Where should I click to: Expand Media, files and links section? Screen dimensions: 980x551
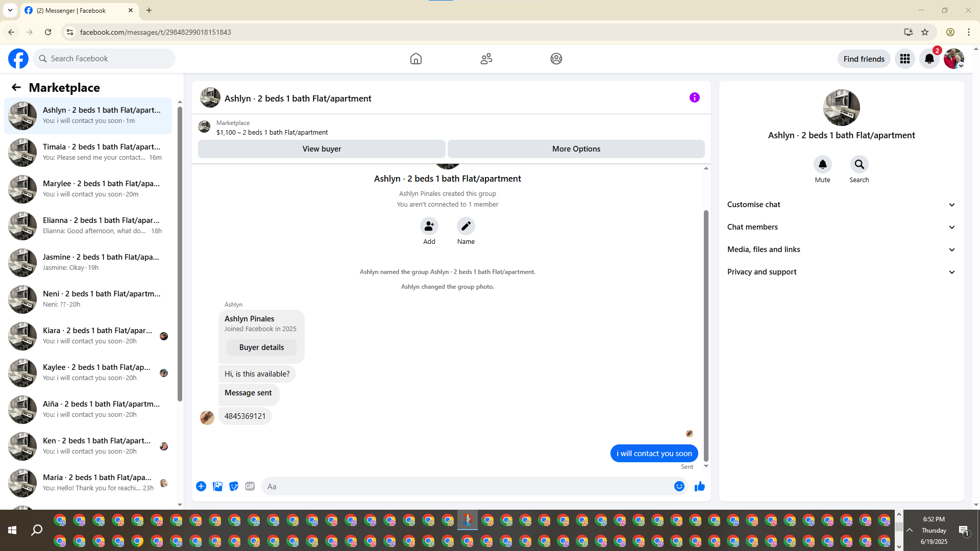pyautogui.click(x=841, y=249)
